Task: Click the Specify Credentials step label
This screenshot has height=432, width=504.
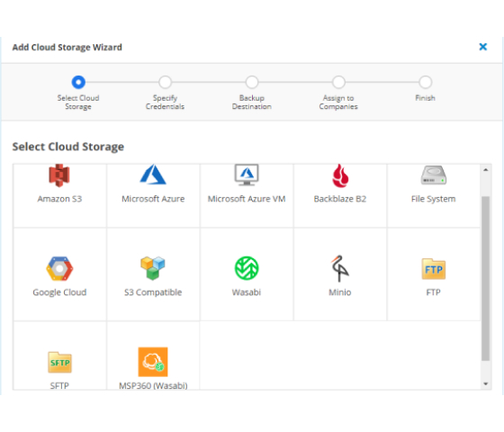Action: point(165,103)
